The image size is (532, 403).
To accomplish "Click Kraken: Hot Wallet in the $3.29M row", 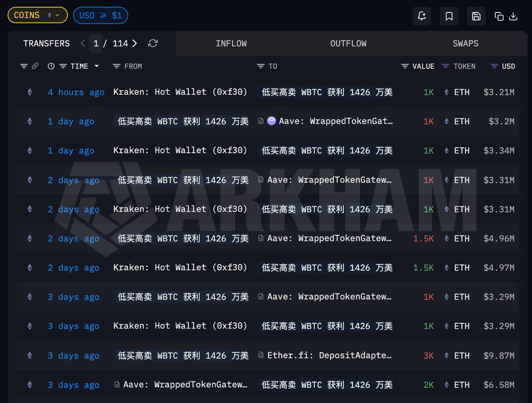I will pyautogui.click(x=180, y=326).
